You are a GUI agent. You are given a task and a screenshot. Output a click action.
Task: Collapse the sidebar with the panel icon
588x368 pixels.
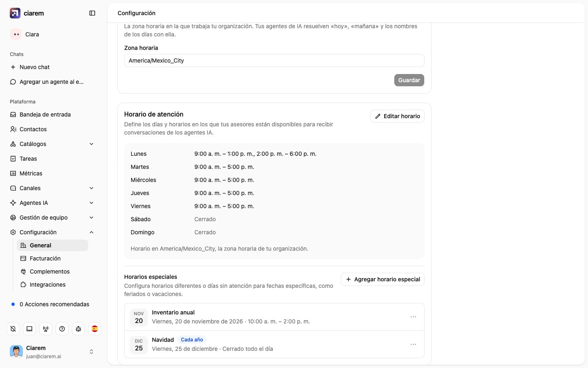[92, 13]
